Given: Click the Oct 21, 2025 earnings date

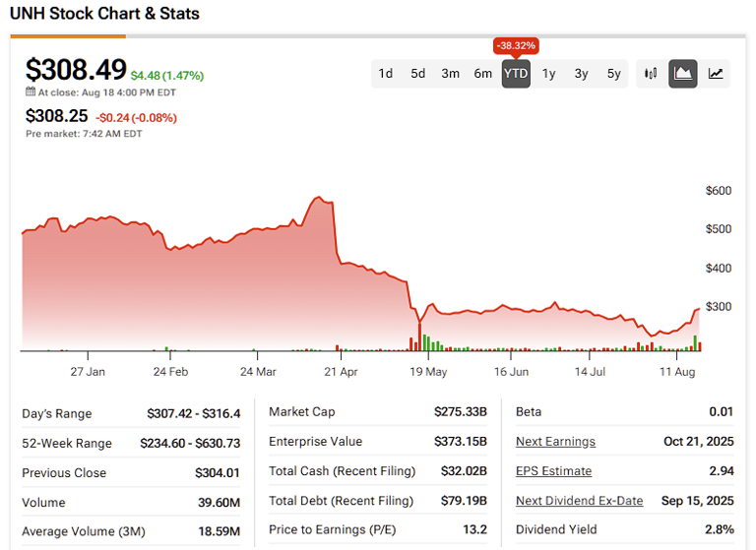Looking at the screenshot, I should (x=699, y=442).
